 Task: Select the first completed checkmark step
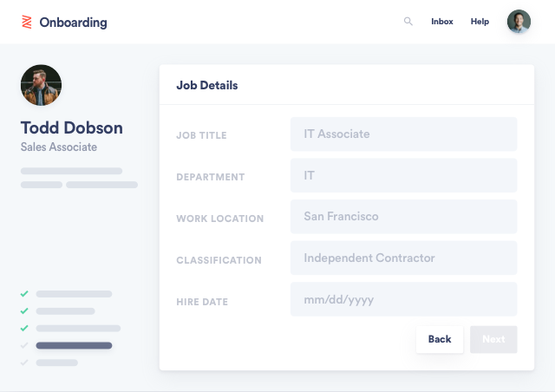(x=24, y=293)
